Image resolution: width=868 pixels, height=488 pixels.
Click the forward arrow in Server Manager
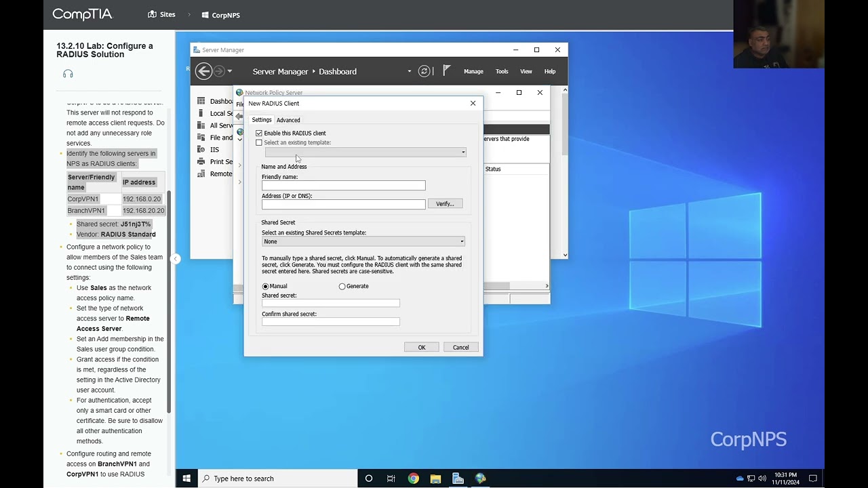pyautogui.click(x=219, y=71)
